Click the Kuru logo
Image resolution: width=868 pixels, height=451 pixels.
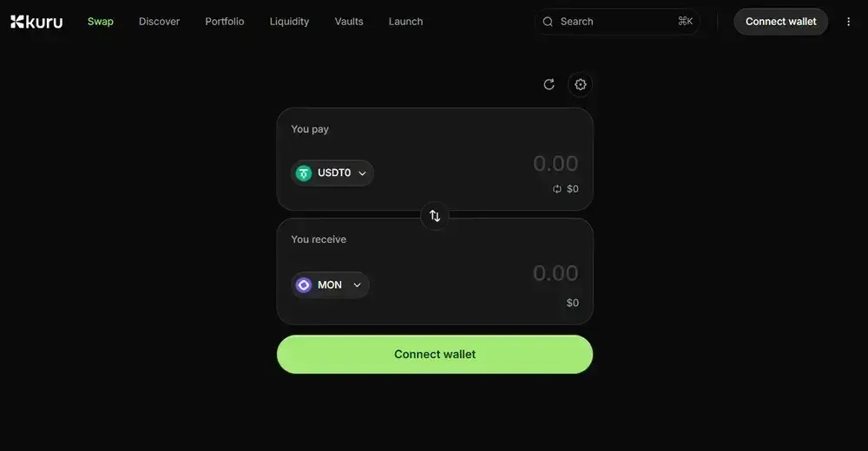tap(36, 22)
